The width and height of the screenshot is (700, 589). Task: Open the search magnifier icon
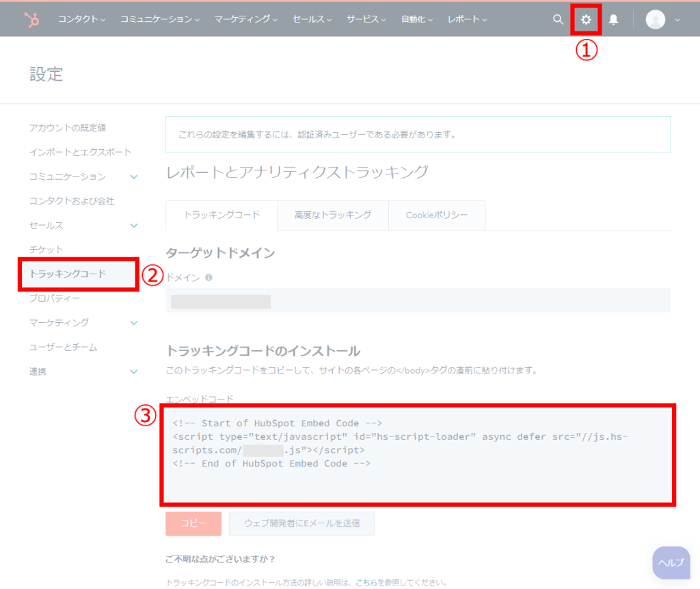(558, 19)
